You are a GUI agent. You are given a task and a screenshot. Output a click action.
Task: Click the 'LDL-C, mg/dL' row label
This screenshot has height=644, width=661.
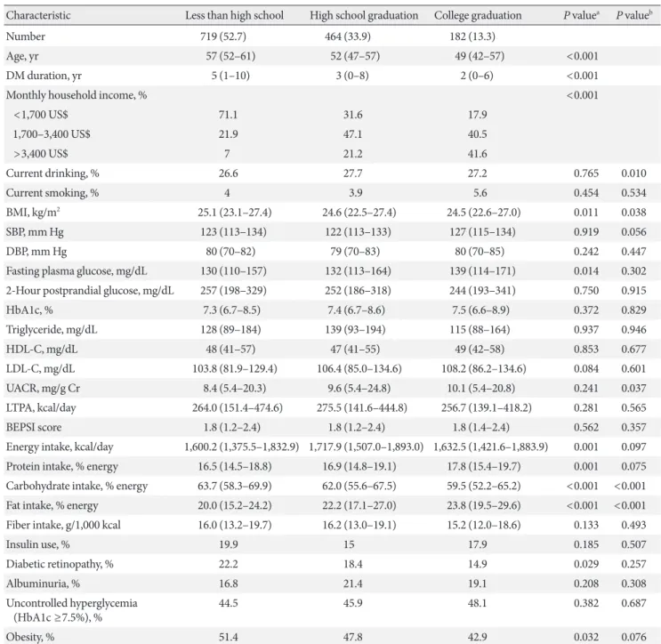point(40,369)
